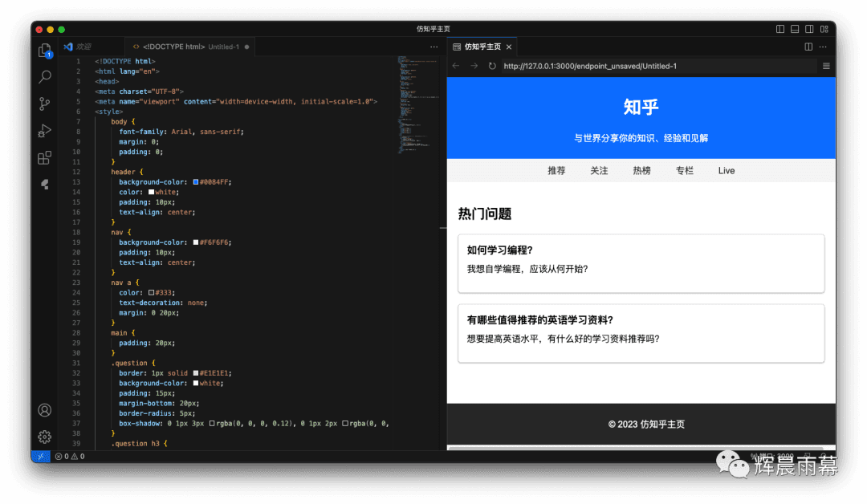Click the unsaved dot on Untitled-1 tab

click(246, 47)
